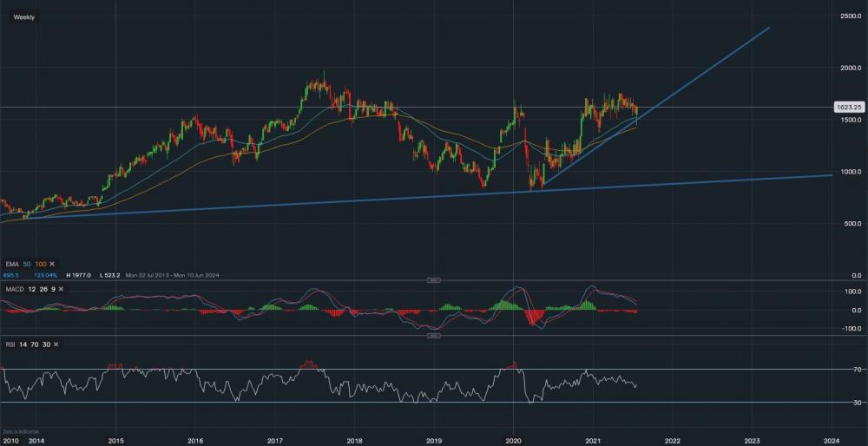Click the current price tag 1623.25
The width and height of the screenshot is (868, 446).
click(x=847, y=107)
